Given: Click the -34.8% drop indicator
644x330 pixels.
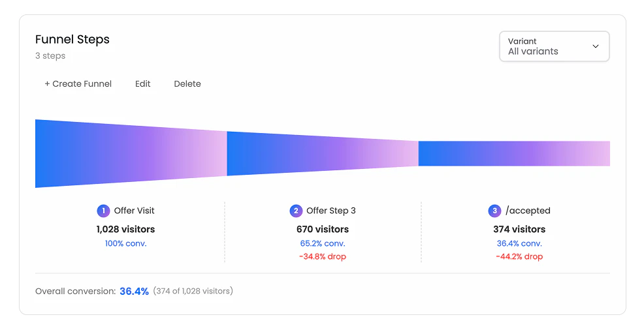Looking at the screenshot, I should click(323, 256).
